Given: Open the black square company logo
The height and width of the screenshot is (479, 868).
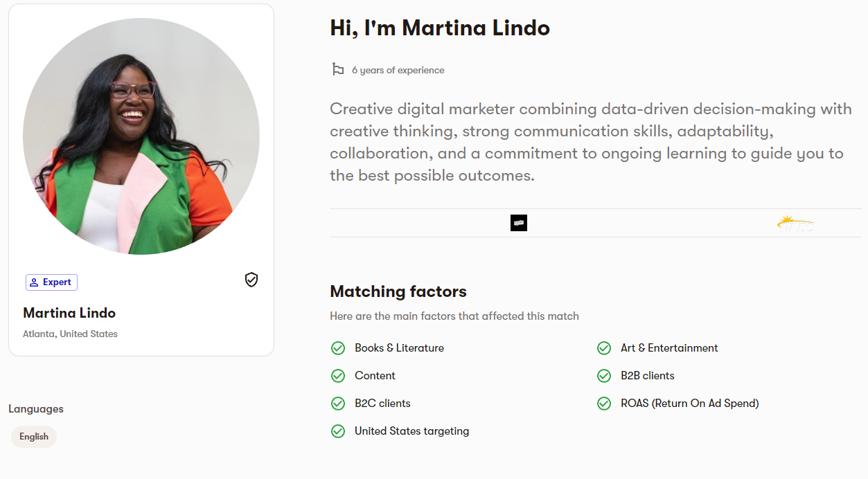Looking at the screenshot, I should pos(519,223).
